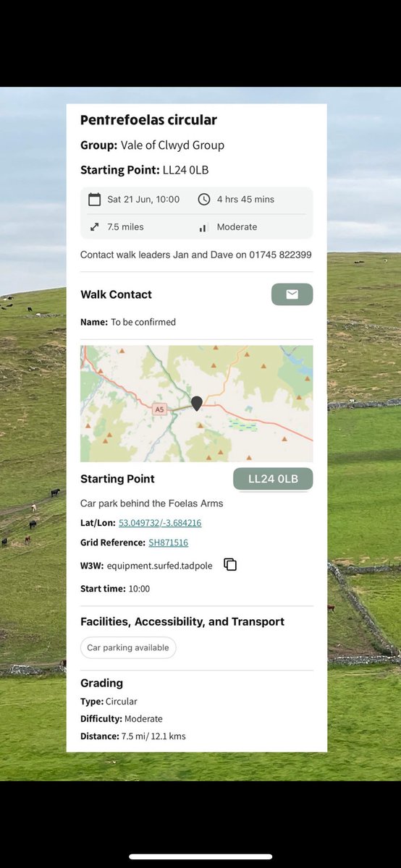Tap the Car parking available chip
The image size is (401, 868).
128,647
